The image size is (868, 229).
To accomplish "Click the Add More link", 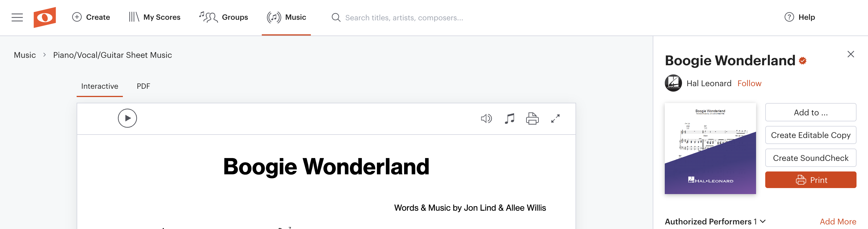I will pyautogui.click(x=838, y=222).
